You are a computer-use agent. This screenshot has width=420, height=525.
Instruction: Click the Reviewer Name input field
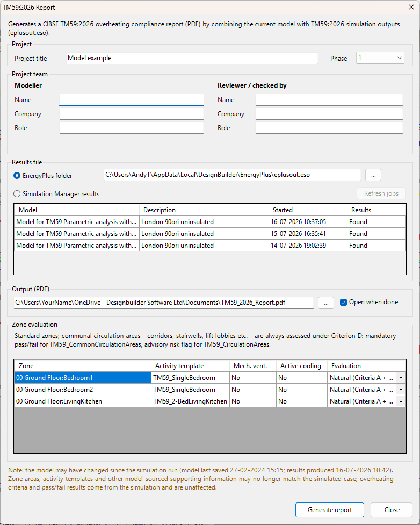[x=329, y=99]
